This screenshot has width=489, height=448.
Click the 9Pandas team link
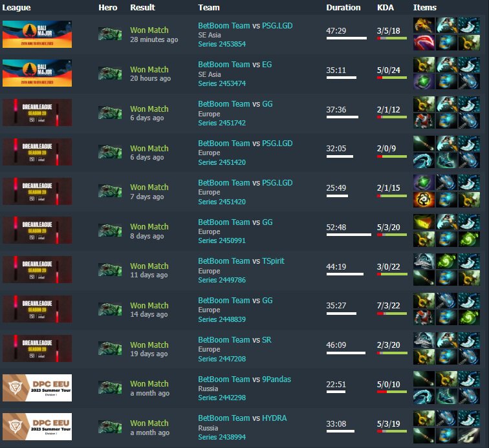click(277, 379)
